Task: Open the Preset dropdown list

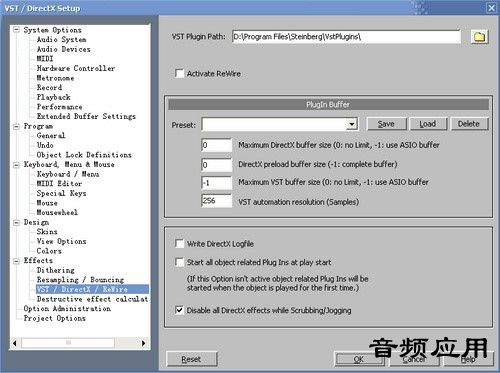Action: coord(351,124)
